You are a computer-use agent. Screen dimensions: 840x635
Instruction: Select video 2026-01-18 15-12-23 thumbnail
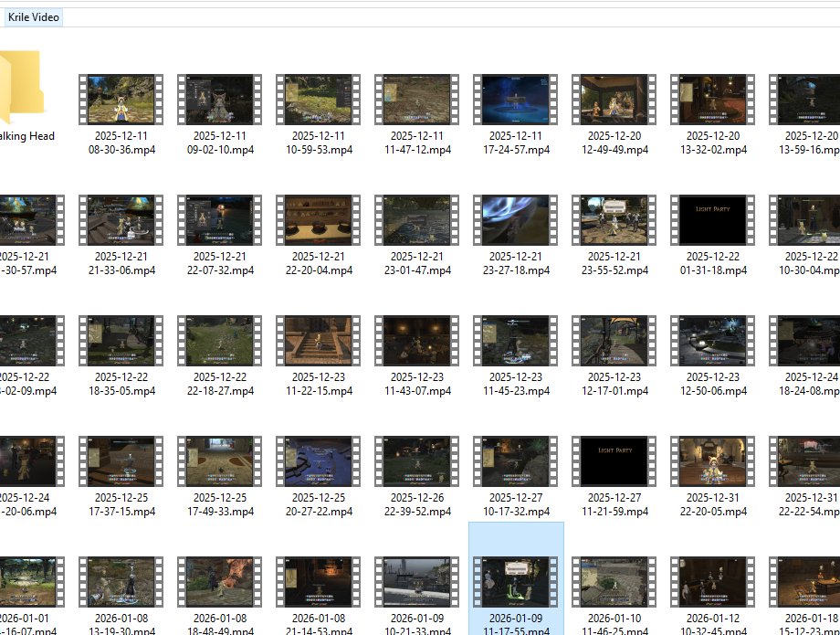click(x=804, y=582)
